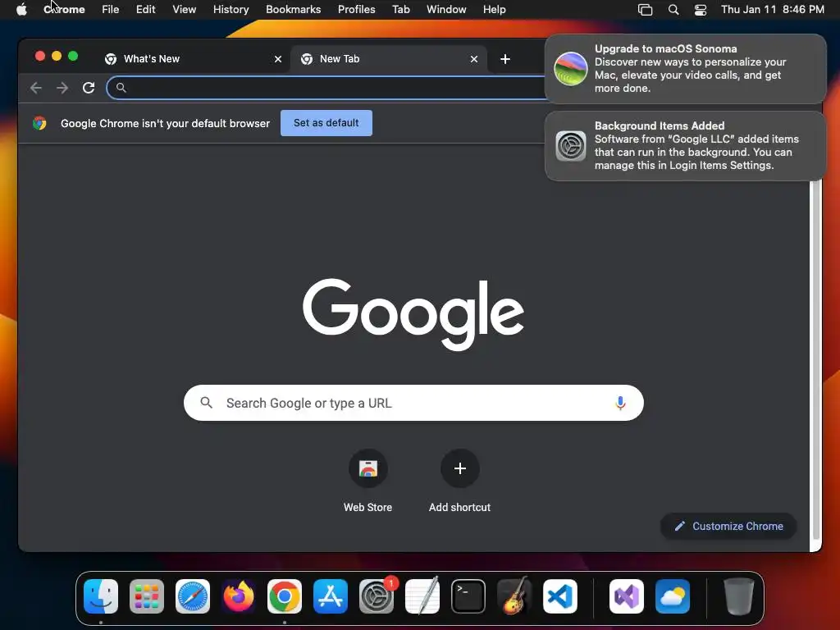
Task: Click the page vertical scrollbar
Action: (816, 359)
